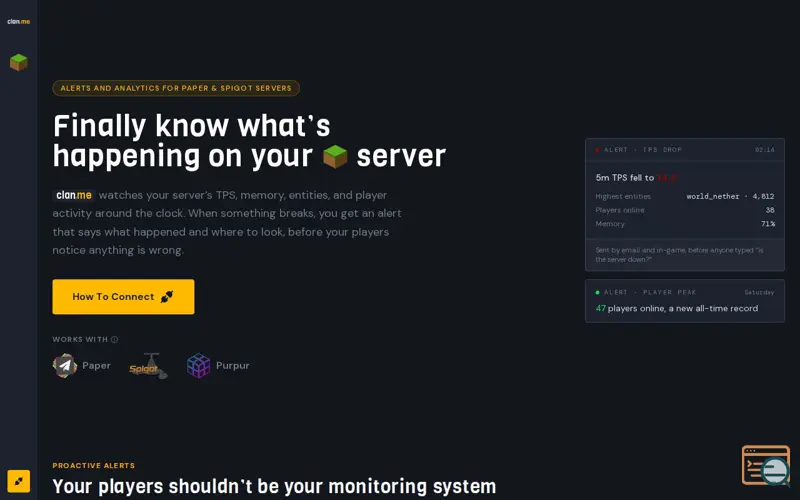
Task: Click the Paper label text
Action: [x=96, y=365]
